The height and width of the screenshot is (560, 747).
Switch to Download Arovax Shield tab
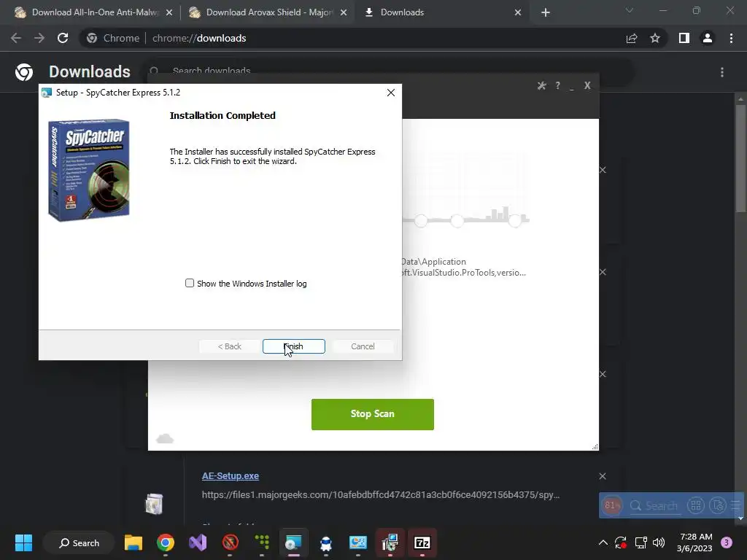pos(267,12)
